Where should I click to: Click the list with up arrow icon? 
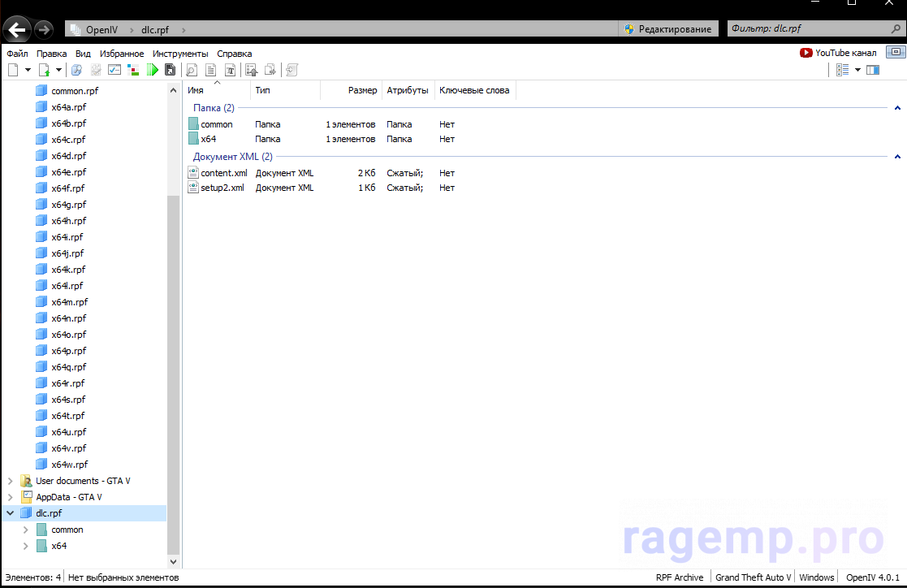tap(252, 70)
